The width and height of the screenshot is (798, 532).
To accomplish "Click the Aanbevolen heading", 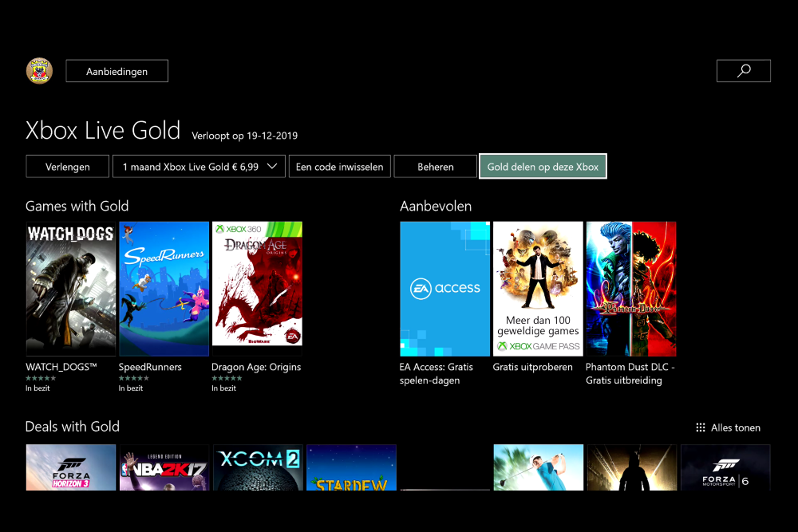I will click(x=436, y=206).
